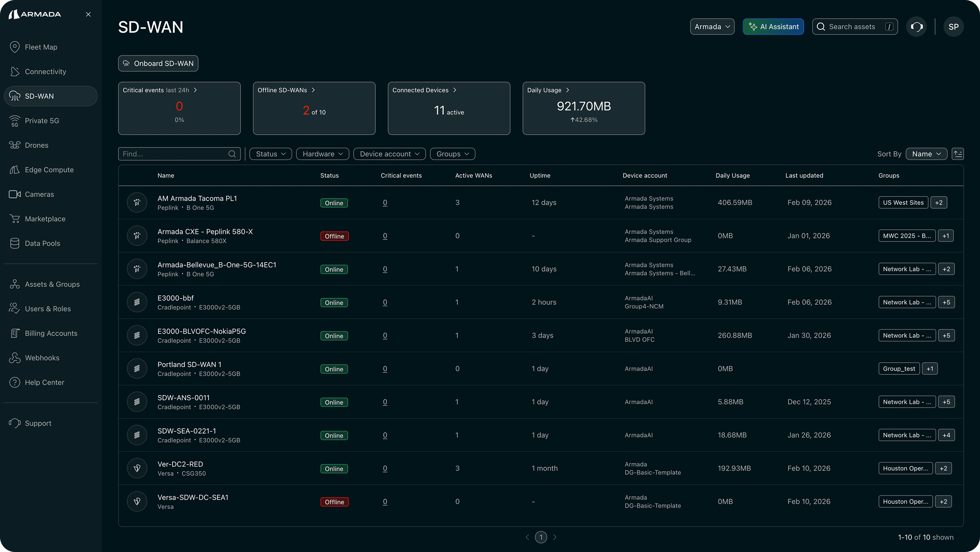The width and height of the screenshot is (980, 552).
Task: Open the Billing Accounts menu item
Action: pos(51,333)
